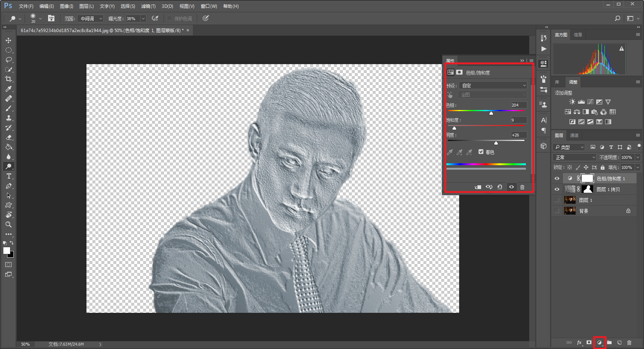This screenshot has width=644, height=349.
Task: Reset adjustment to defaults in Properties
Action: pos(500,187)
